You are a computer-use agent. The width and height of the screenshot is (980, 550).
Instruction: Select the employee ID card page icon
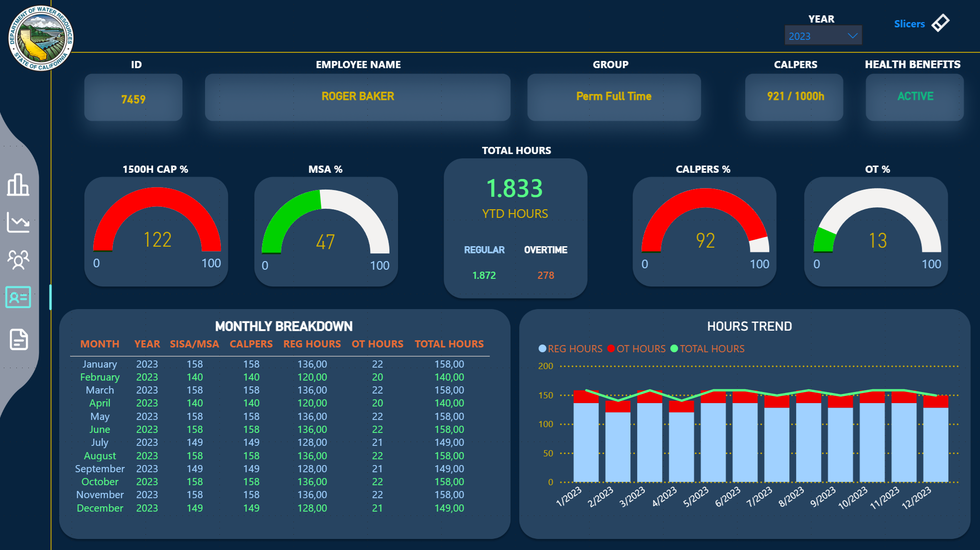click(18, 297)
